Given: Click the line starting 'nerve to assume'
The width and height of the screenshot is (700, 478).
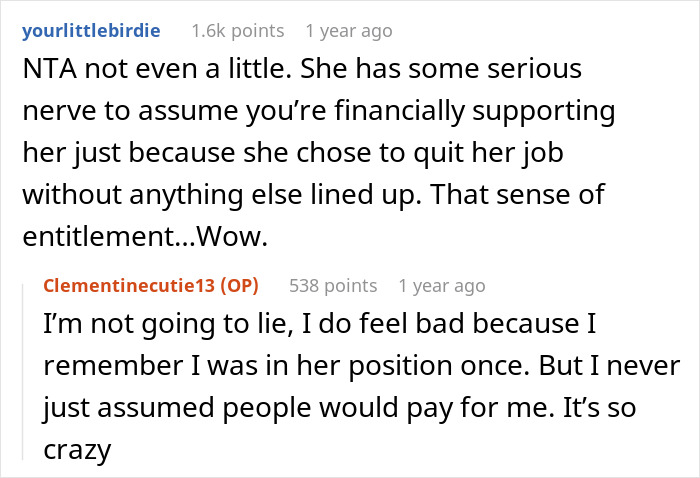Looking at the screenshot, I should 319,111.
